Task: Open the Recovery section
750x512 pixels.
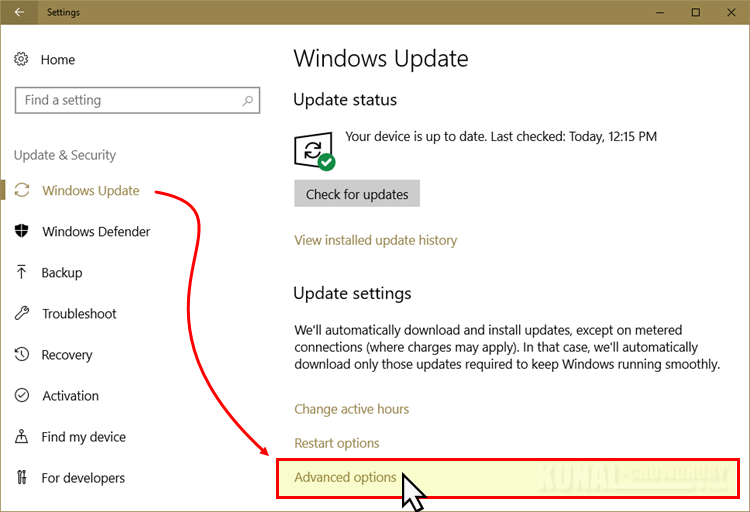Action: tap(67, 355)
